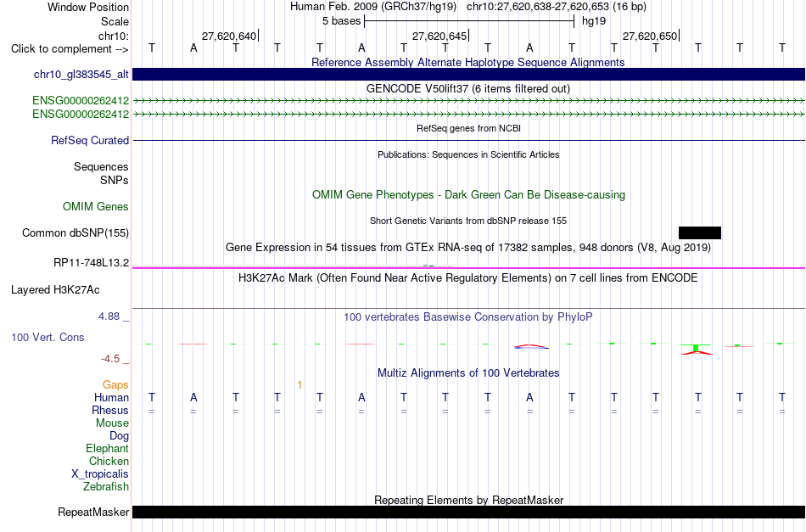Click the 'Click to complement -->' label
806x532 pixels.
click(70, 49)
